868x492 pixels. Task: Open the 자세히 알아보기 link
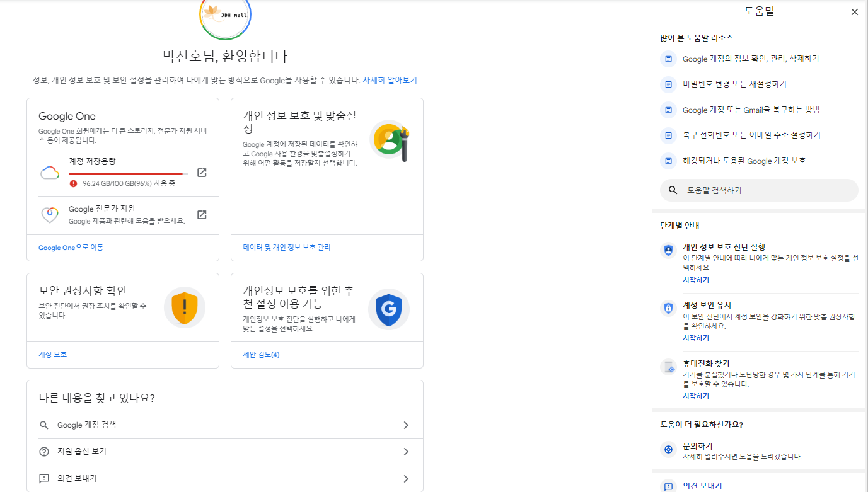[390, 80]
